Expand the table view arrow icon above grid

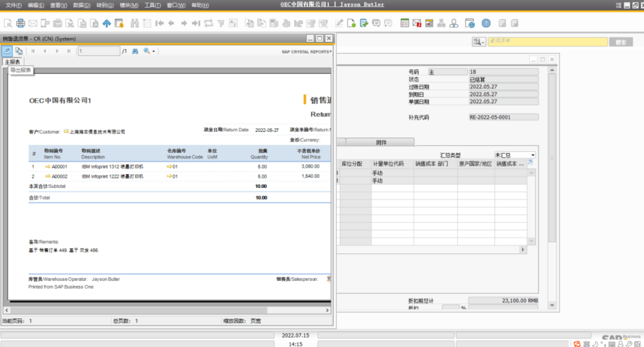pyautogui.click(x=530, y=163)
